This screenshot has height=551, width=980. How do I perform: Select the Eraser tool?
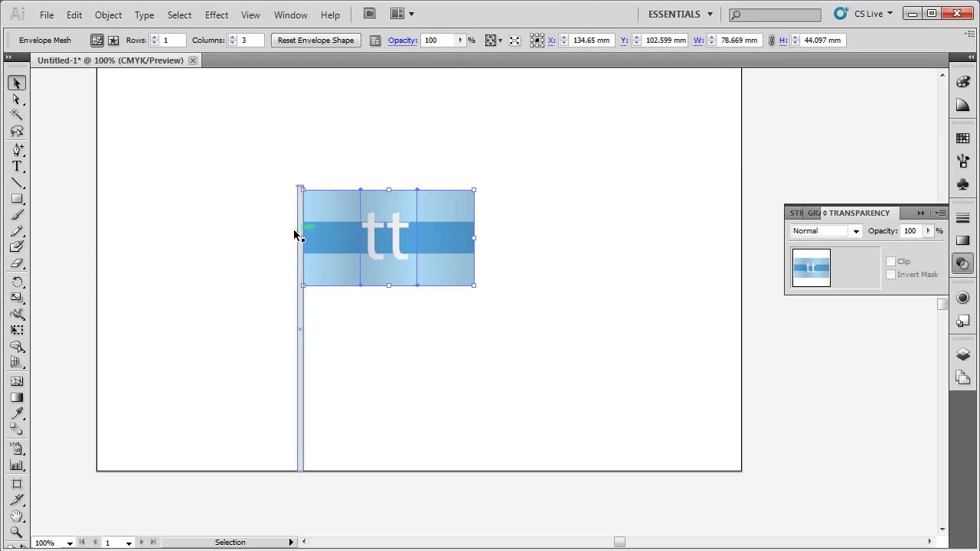[17, 263]
